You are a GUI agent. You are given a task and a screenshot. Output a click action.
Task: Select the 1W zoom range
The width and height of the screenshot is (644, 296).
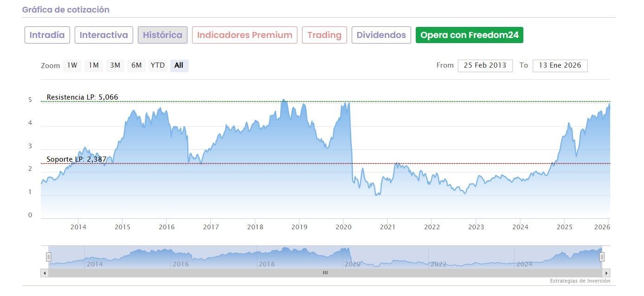pyautogui.click(x=72, y=65)
